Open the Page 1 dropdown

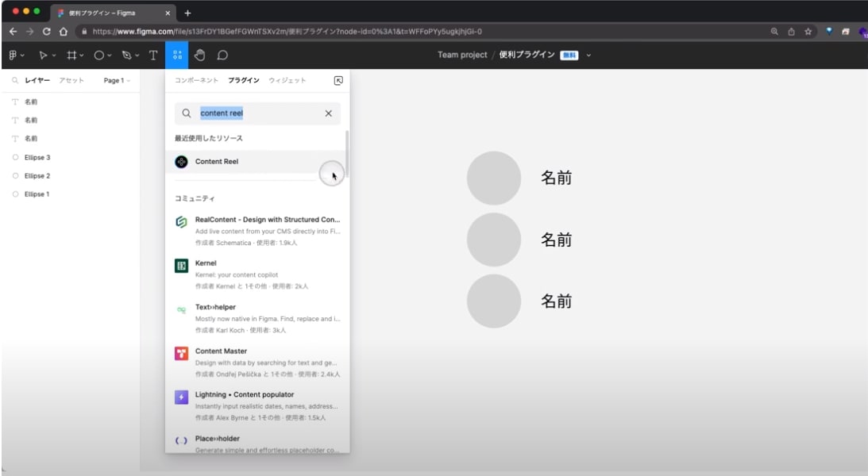tap(117, 81)
